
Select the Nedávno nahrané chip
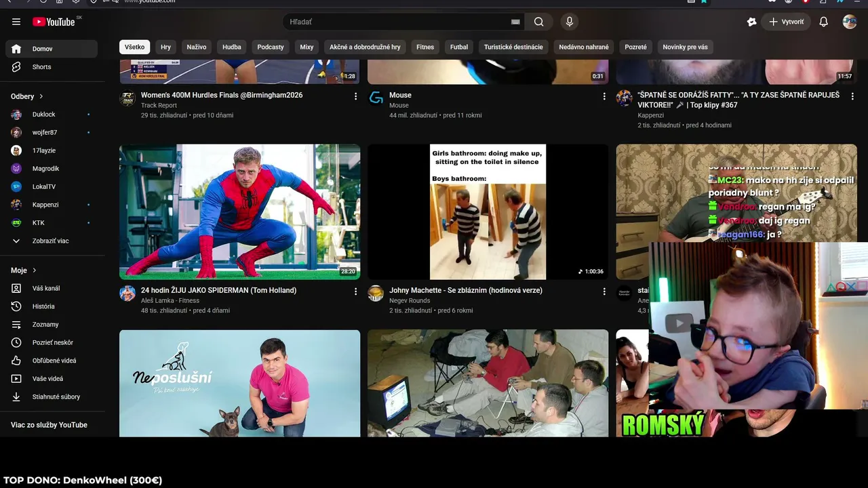tap(584, 47)
